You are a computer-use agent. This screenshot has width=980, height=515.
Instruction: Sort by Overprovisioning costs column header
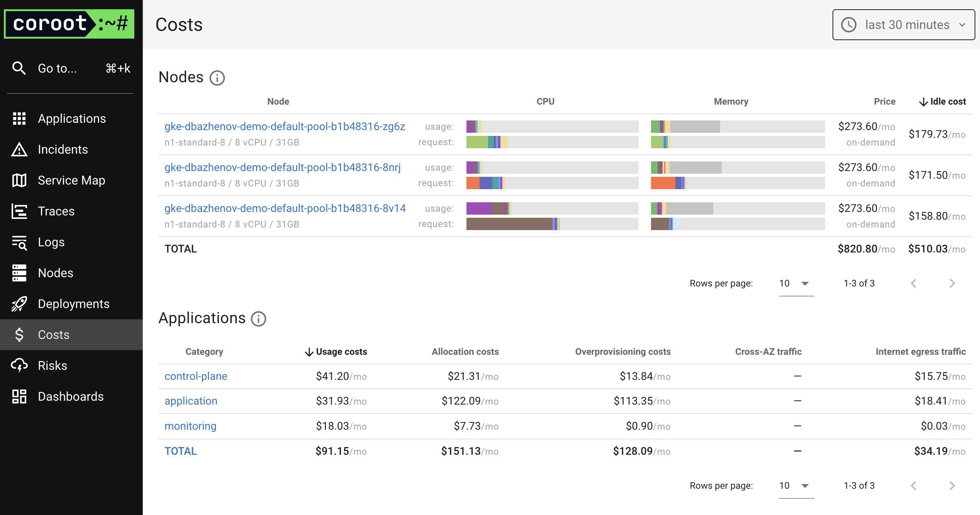point(623,352)
